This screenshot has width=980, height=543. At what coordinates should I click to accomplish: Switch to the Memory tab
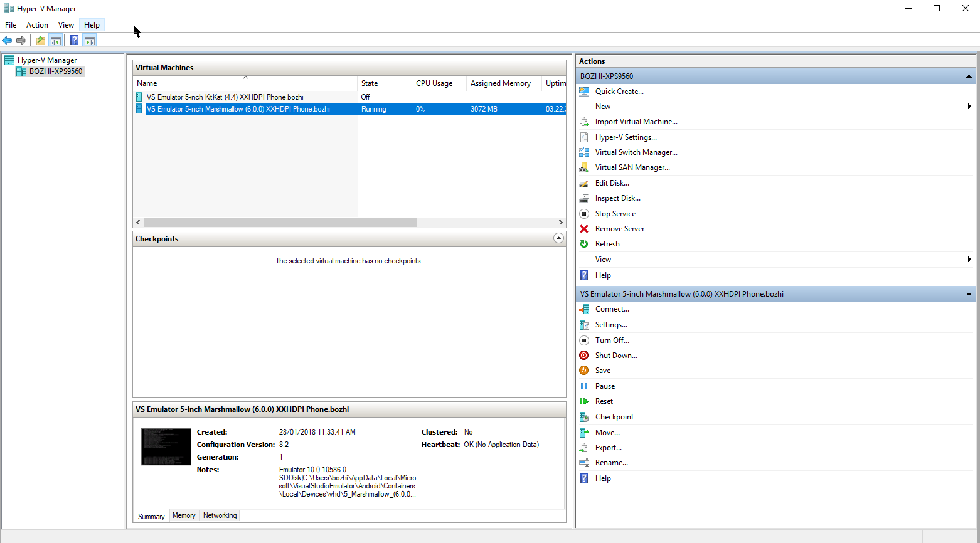click(x=184, y=515)
